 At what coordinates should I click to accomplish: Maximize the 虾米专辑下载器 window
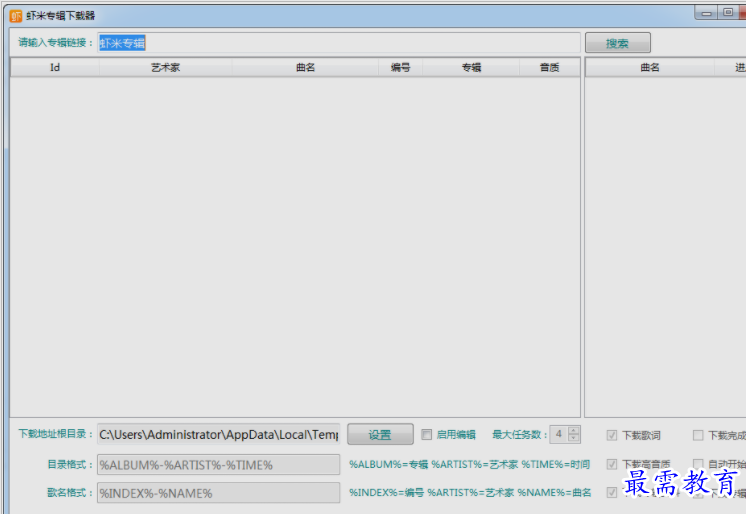727,13
